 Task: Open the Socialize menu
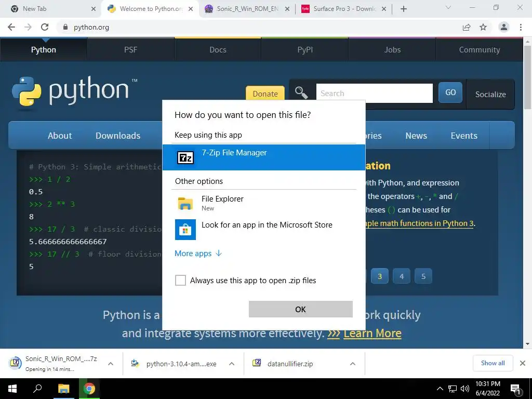[x=490, y=94]
